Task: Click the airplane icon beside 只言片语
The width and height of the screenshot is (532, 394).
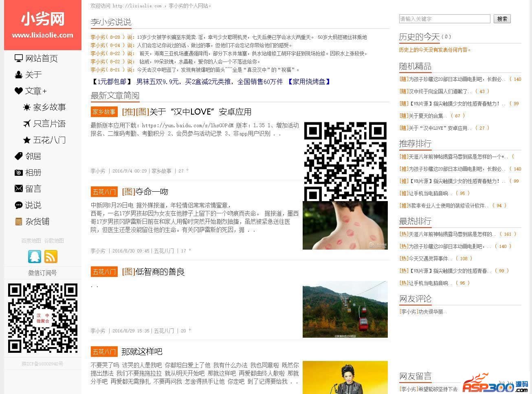Action: [27, 124]
